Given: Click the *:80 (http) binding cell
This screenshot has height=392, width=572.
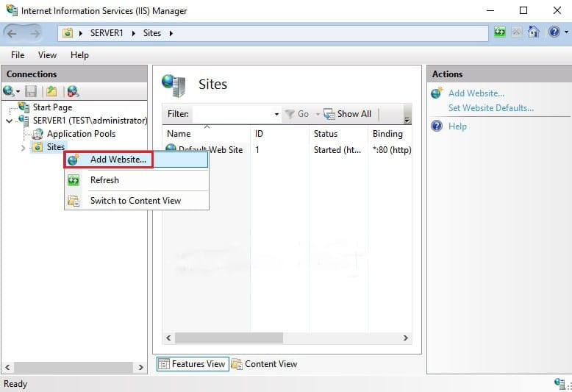Looking at the screenshot, I should coord(392,150).
